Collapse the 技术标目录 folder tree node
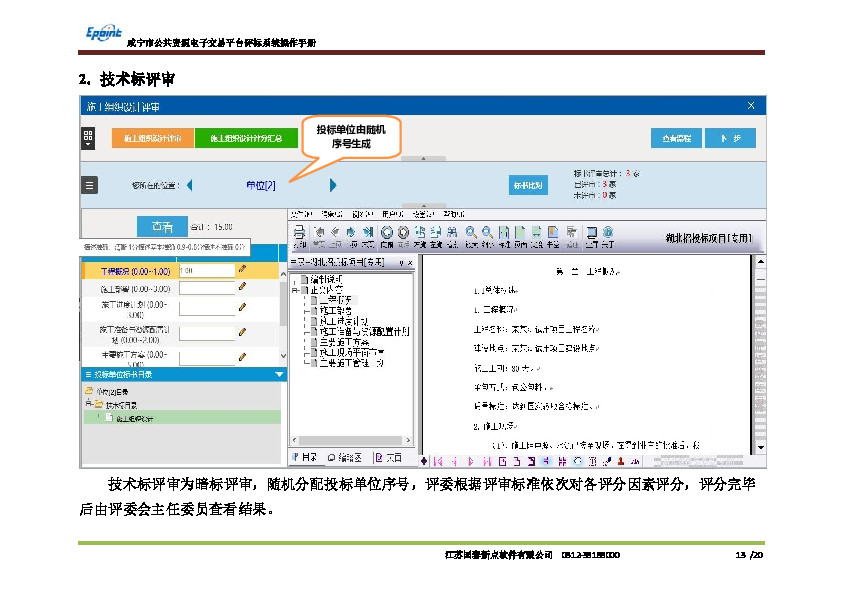 [88, 404]
